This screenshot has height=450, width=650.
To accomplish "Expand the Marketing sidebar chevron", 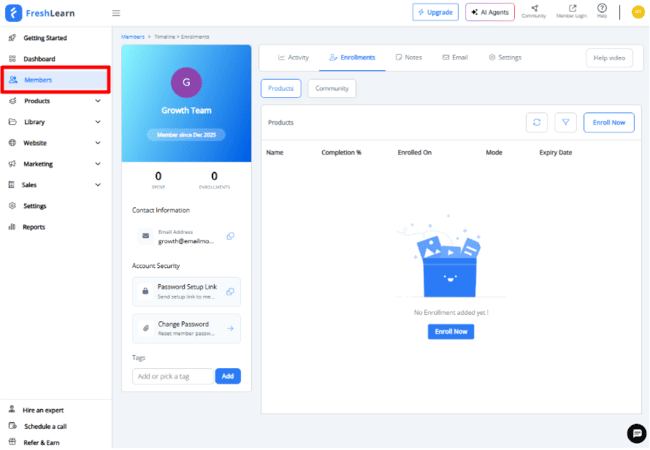I will click(98, 164).
